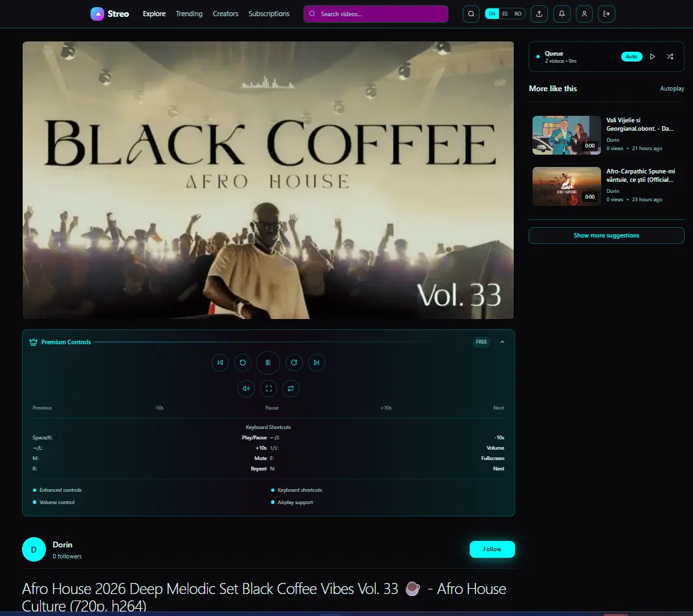Skip to next video
The height and width of the screenshot is (616, 693).
pos(316,363)
